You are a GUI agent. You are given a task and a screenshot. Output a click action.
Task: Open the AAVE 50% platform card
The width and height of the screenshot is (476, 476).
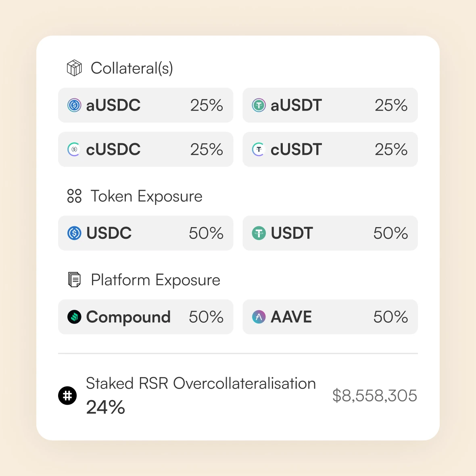[x=330, y=317]
